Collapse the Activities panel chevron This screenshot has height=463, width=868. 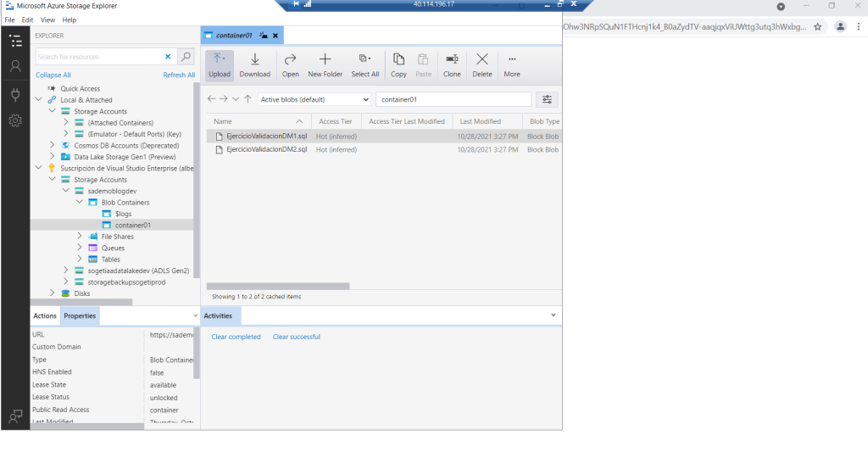tap(554, 315)
